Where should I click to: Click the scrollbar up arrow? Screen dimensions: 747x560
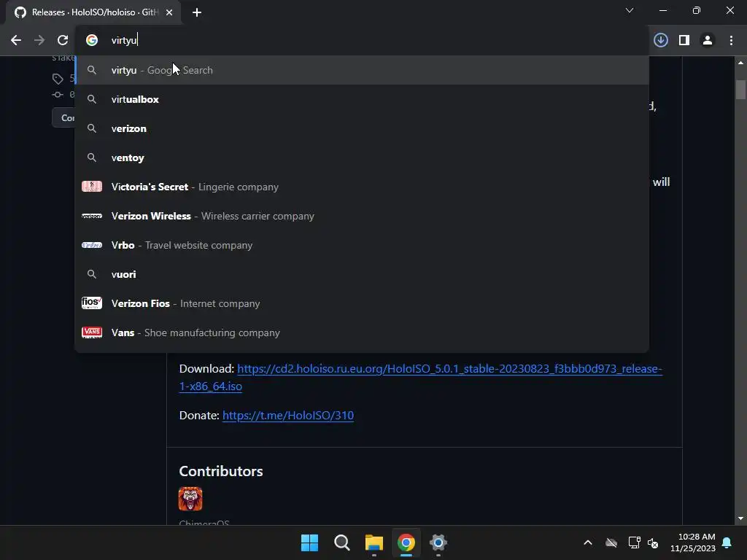(x=740, y=63)
